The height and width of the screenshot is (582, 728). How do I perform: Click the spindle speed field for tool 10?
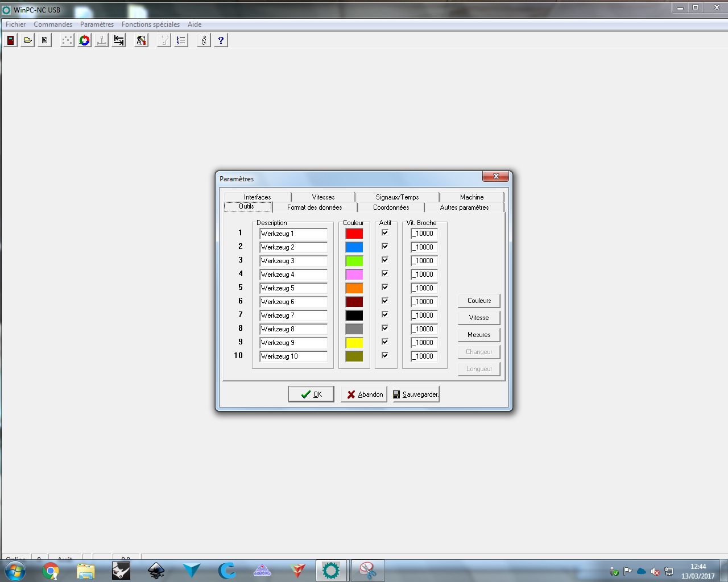pos(424,356)
